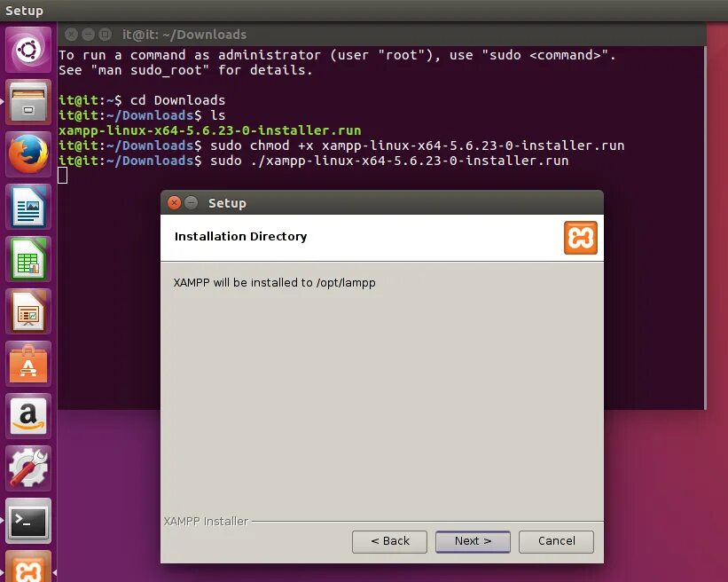Open System Settings from the dock
Image resolution: width=728 pixels, height=582 pixels.
pyautogui.click(x=28, y=468)
